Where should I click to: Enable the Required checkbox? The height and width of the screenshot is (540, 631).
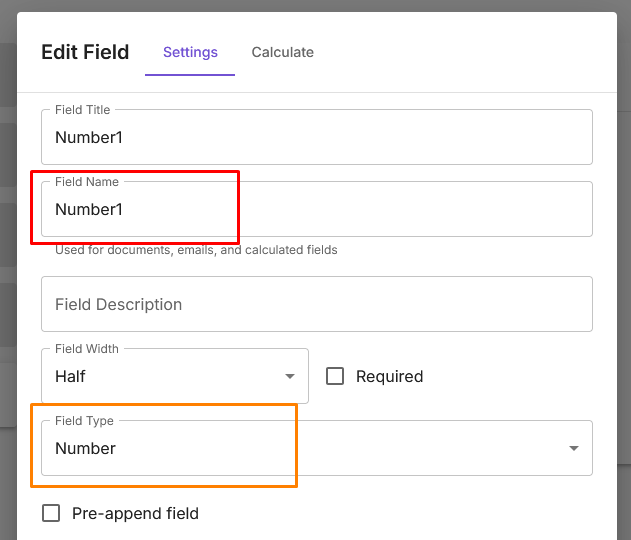pyautogui.click(x=336, y=377)
